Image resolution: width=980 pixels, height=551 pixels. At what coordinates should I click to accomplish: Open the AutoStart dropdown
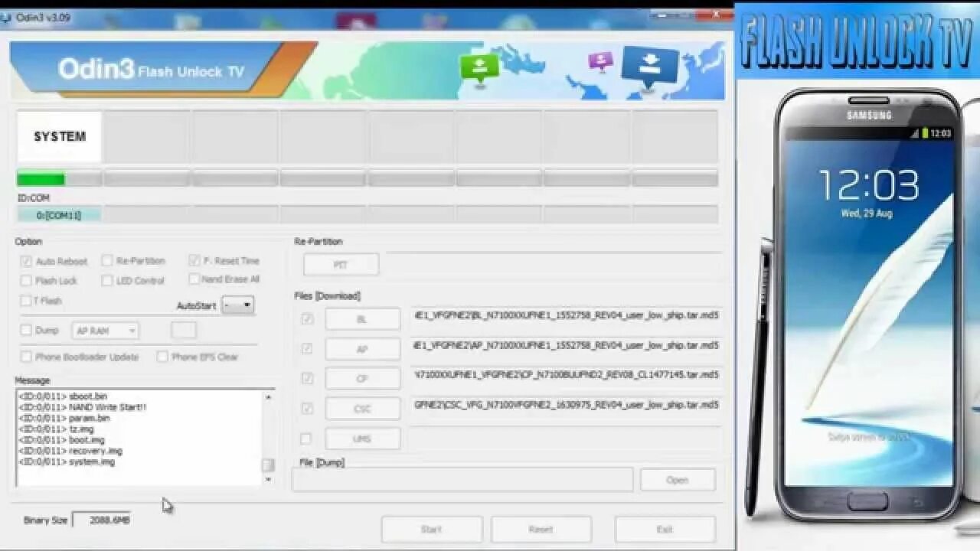pyautogui.click(x=237, y=305)
